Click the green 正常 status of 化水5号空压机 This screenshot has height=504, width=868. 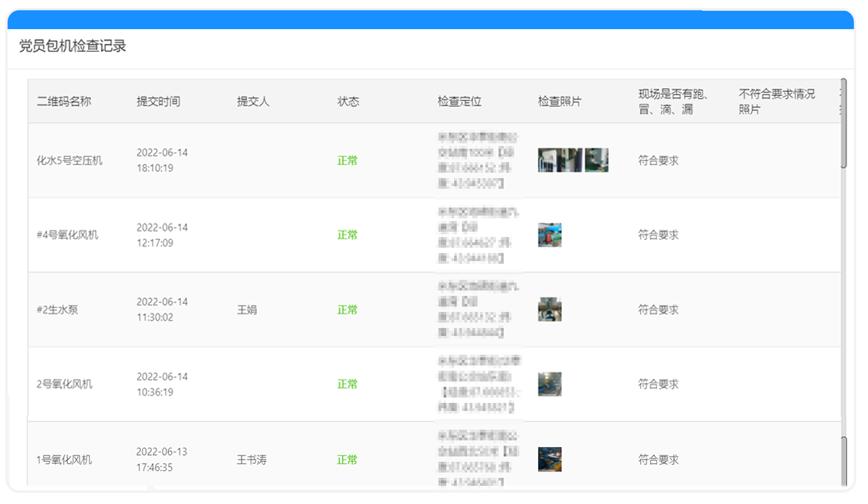(x=348, y=161)
